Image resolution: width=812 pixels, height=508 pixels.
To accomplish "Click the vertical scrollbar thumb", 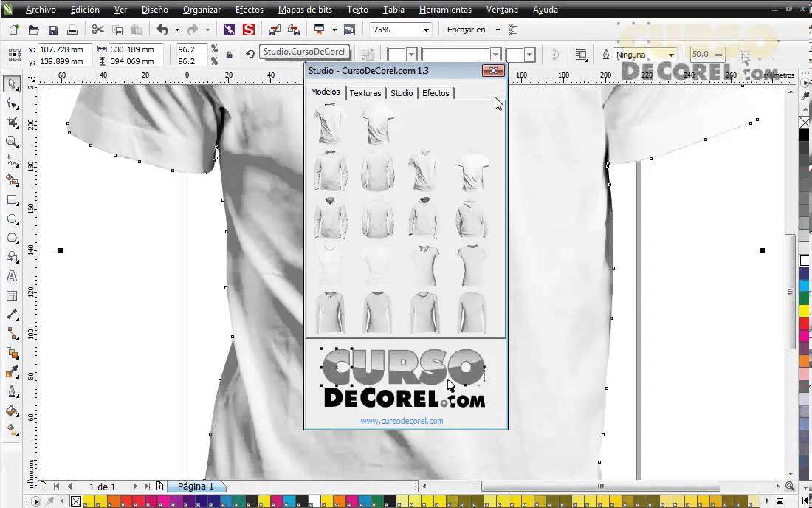I will click(791, 292).
